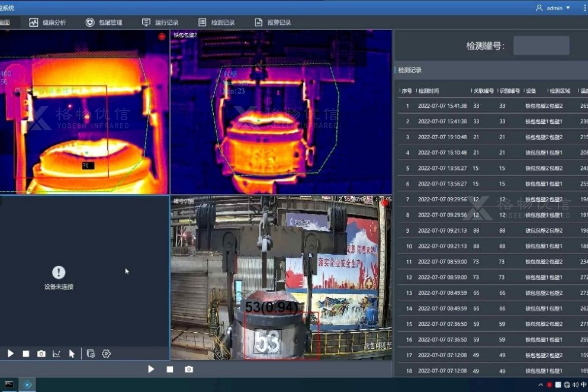Open the copy-to-file tool icon
The width and height of the screenshot is (588, 392).
point(91,354)
